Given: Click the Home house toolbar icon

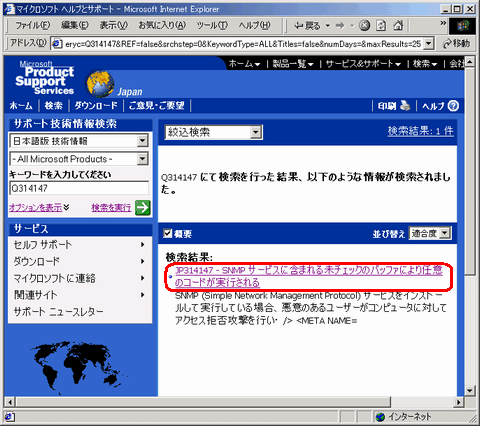Looking at the screenshot, I should tap(398, 25).
